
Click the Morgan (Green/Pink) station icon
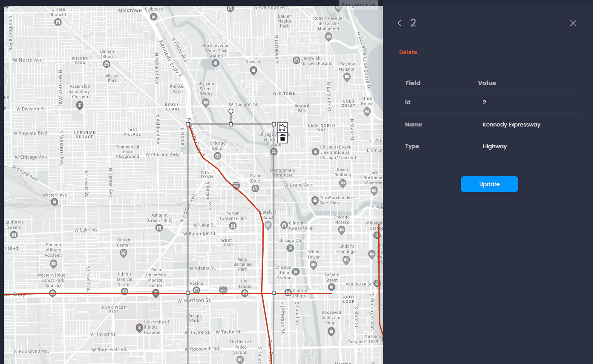[x=233, y=226]
